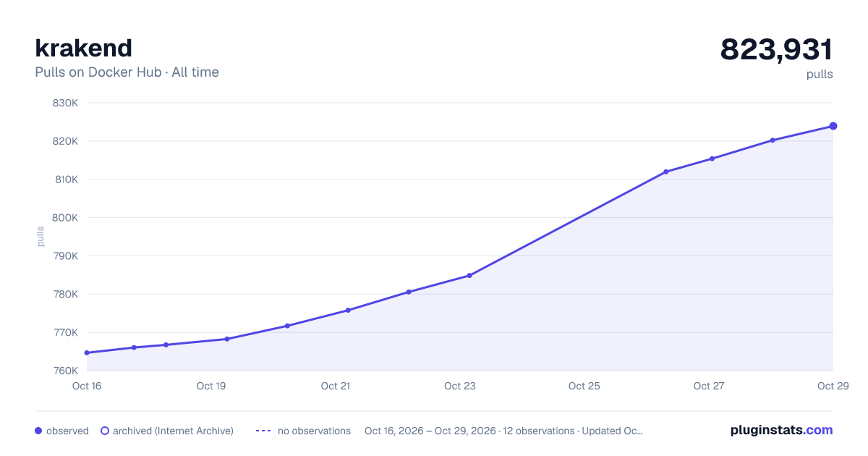Select the data point near 785K pulls

click(469, 275)
